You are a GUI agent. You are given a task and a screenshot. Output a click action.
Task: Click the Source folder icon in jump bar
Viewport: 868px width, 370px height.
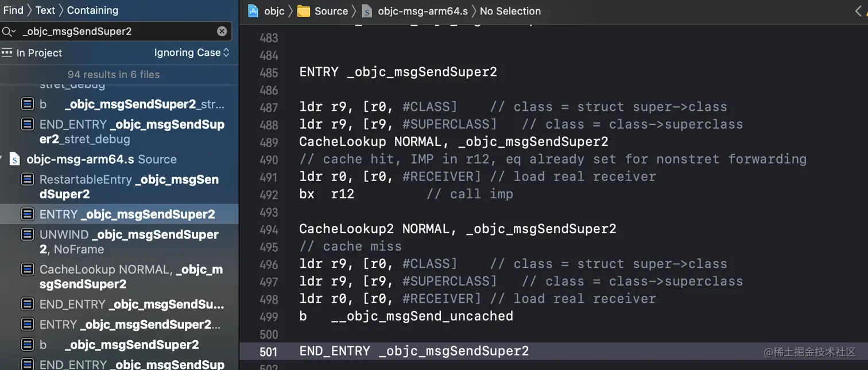coord(304,11)
